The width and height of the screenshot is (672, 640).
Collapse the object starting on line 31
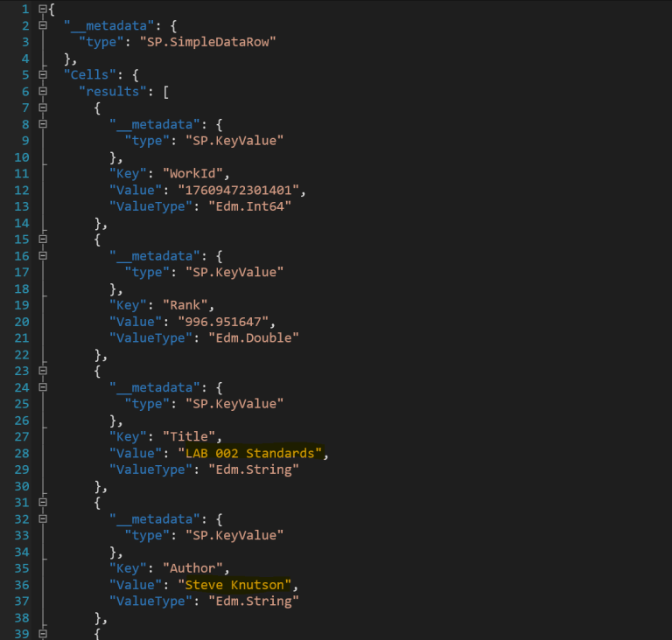[43, 503]
